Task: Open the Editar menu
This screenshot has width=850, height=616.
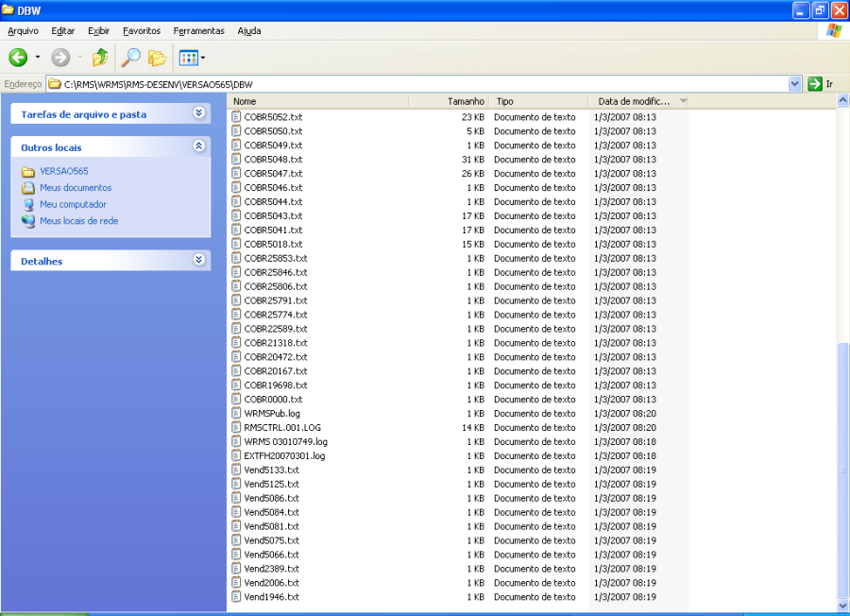Action: click(63, 31)
